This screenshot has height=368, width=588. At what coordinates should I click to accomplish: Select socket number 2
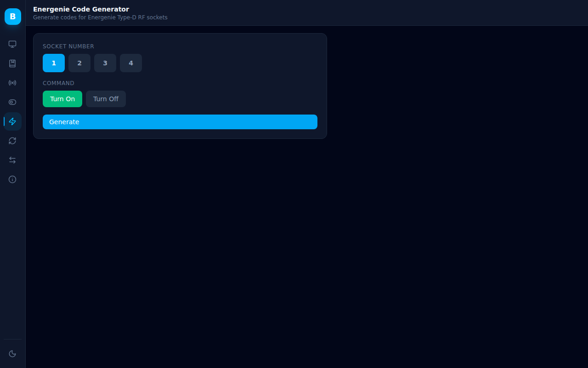pyautogui.click(x=79, y=63)
